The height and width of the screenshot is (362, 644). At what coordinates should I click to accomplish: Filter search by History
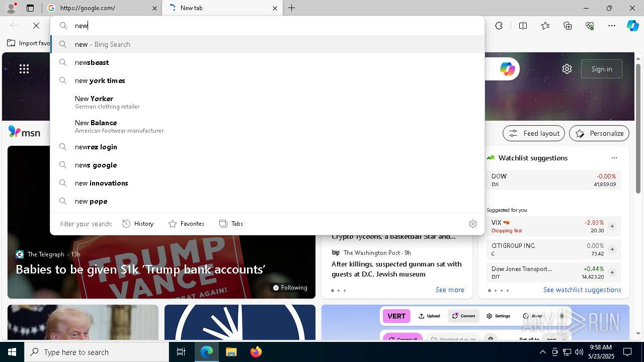point(138,224)
